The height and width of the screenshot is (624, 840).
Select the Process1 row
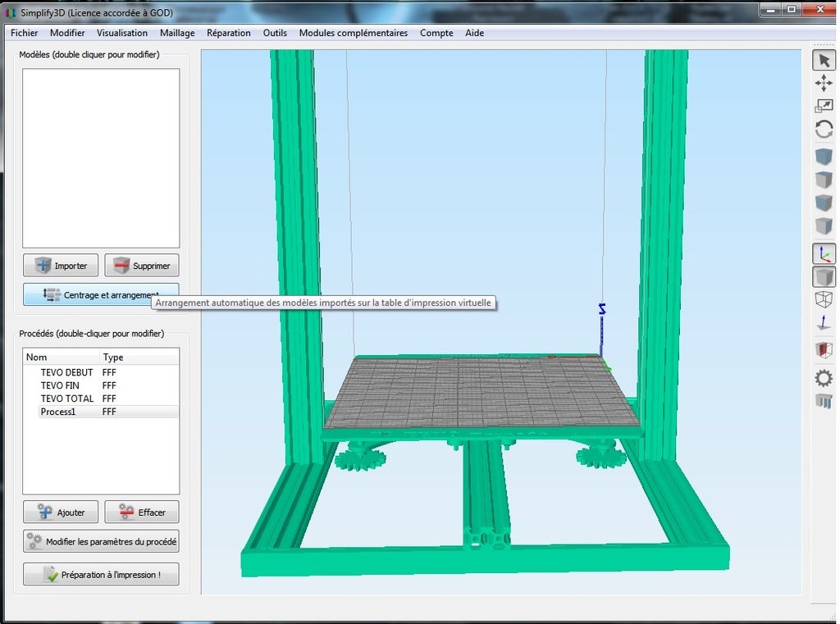pyautogui.click(x=101, y=412)
